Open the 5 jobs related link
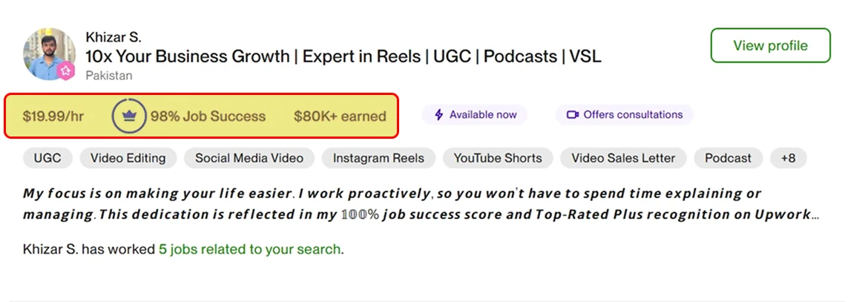 tap(250, 249)
